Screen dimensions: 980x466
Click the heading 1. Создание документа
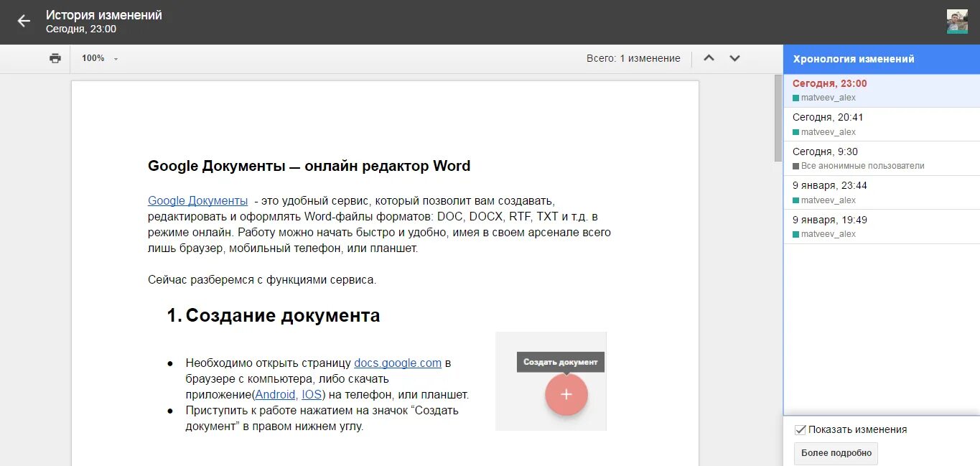pos(274,315)
